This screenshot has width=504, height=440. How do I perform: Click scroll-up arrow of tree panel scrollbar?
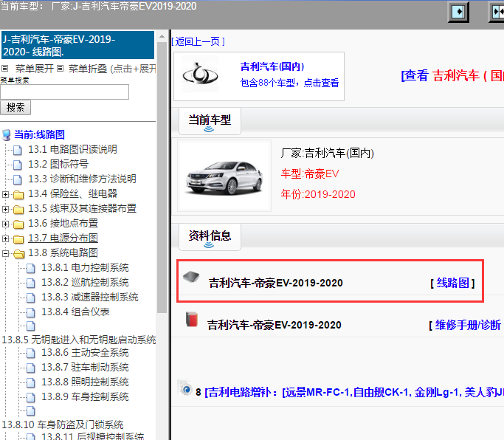pyautogui.click(x=162, y=36)
